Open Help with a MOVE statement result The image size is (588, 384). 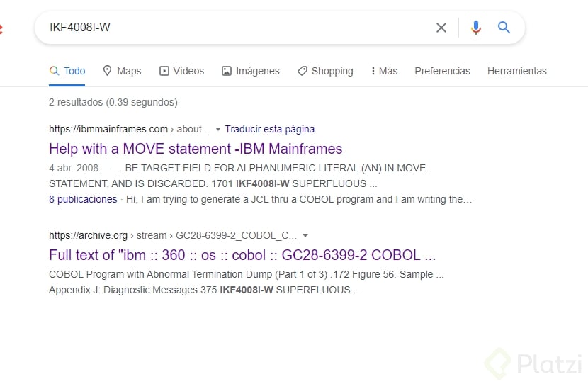(x=196, y=149)
